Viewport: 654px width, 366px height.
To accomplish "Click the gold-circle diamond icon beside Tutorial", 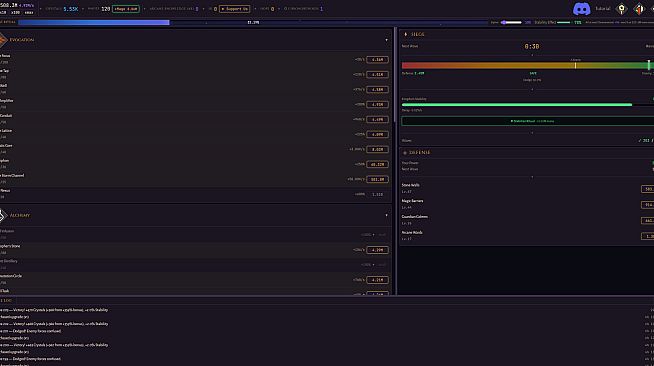I will 621,9.
